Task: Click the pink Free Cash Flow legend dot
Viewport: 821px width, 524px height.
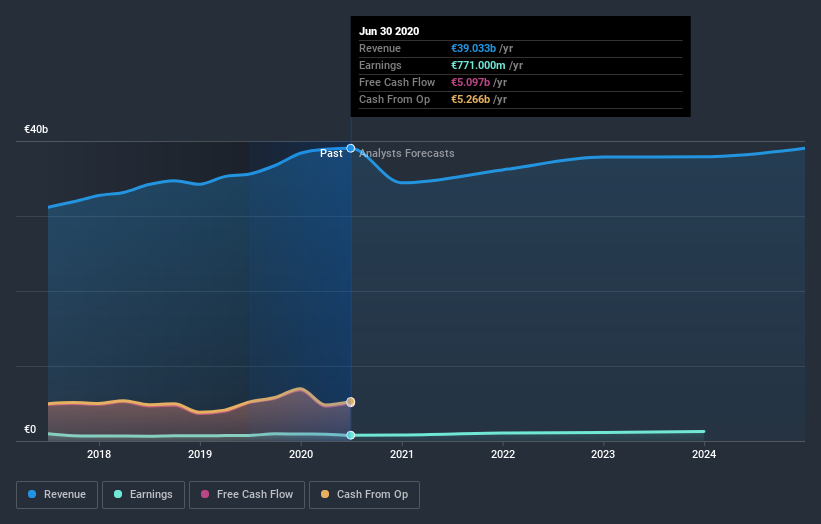Action: [205, 494]
